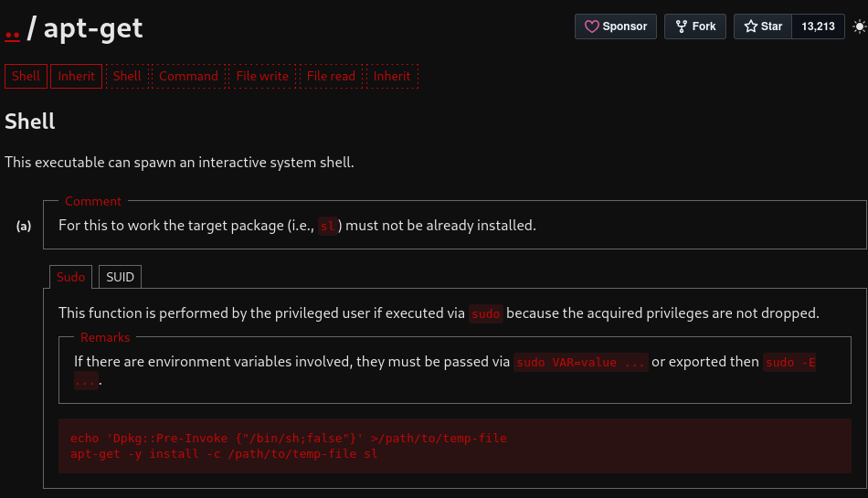
Task: Jump to the File write function tag
Action: 262,77
